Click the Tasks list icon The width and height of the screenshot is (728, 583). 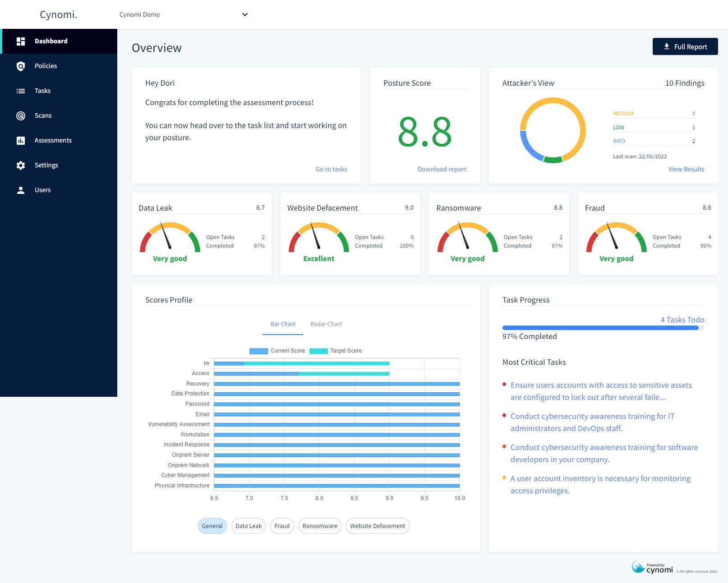21,91
